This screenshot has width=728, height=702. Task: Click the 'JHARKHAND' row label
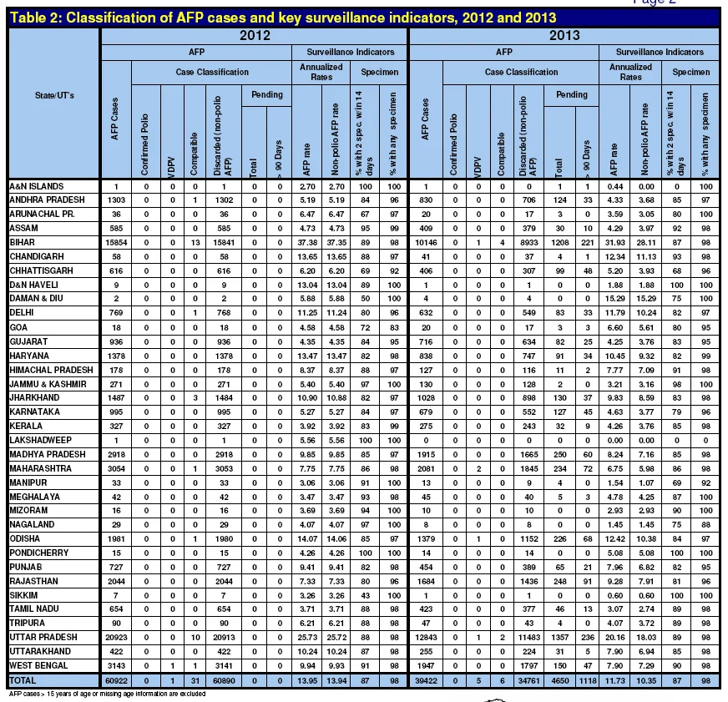[x=34, y=398]
